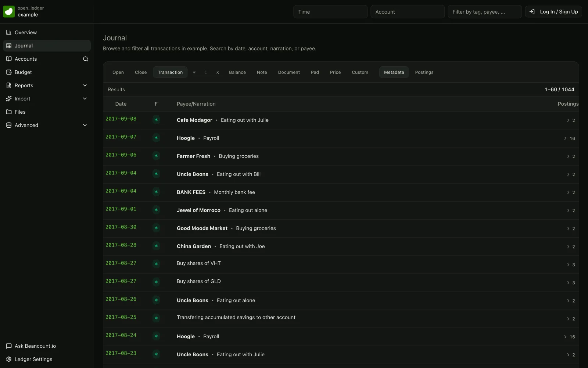588x368 pixels.
Task: Toggle the Postings display option
Action: [424, 72]
